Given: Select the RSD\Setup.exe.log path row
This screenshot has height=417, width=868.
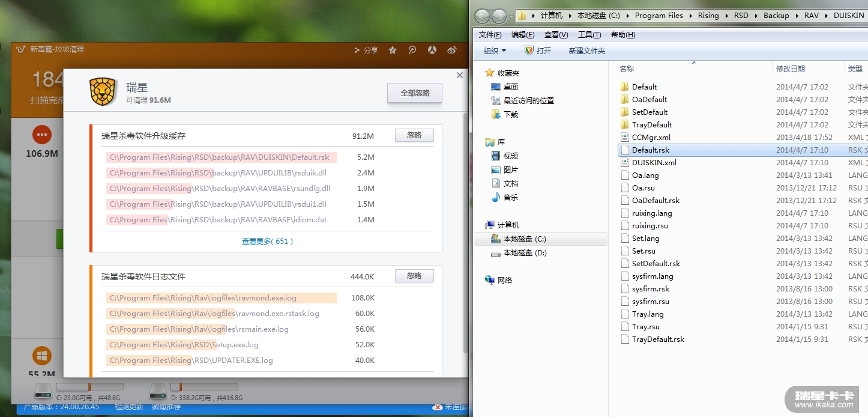Looking at the screenshot, I should tap(222, 345).
